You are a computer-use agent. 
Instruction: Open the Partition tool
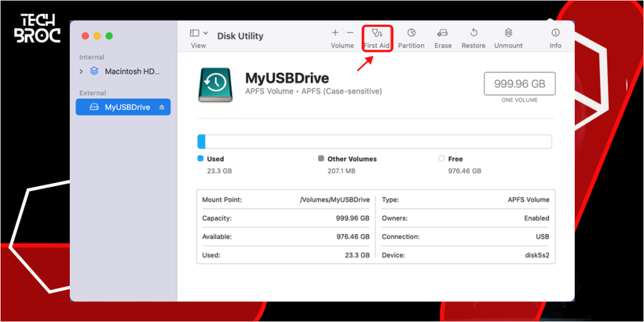coord(411,38)
